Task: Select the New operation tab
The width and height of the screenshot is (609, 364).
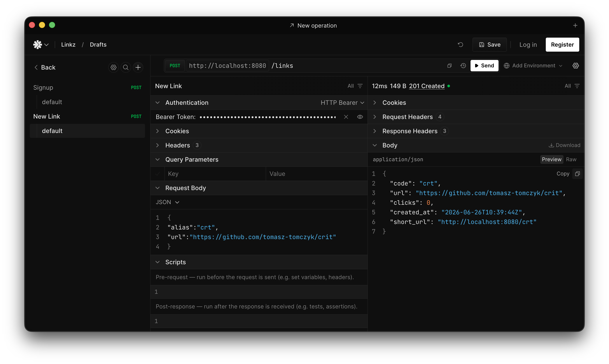Action: pos(313,26)
